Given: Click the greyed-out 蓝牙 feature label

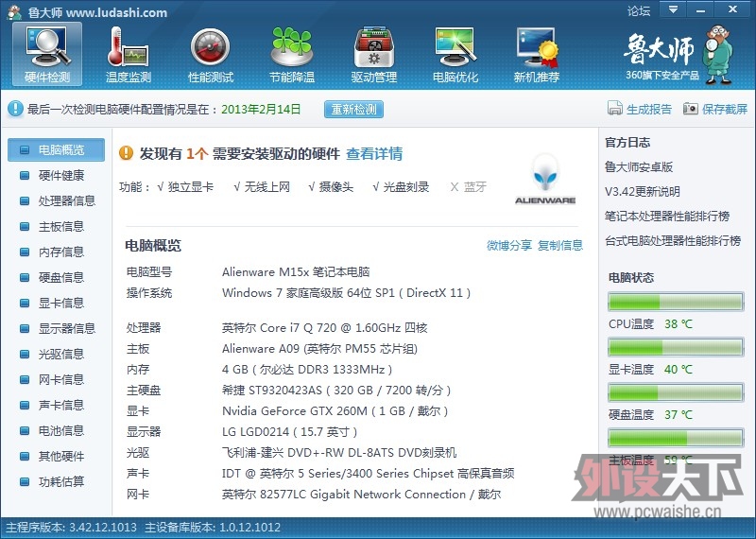Looking at the screenshot, I should click(475, 186).
